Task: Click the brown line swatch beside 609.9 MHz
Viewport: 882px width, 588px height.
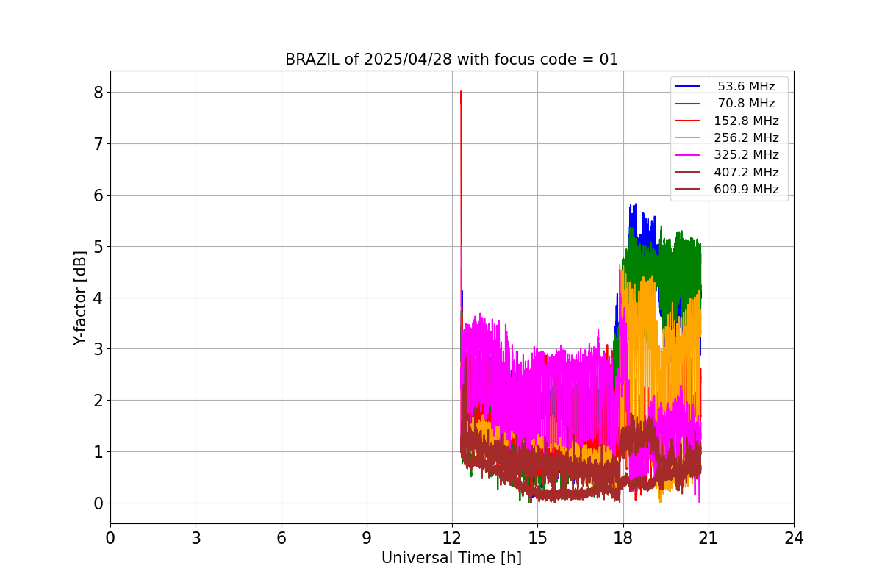Action: [x=688, y=190]
